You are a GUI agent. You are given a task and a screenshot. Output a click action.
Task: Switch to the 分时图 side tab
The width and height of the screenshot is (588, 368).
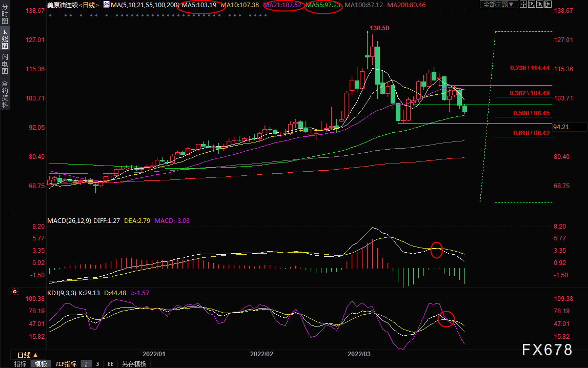(x=5, y=14)
